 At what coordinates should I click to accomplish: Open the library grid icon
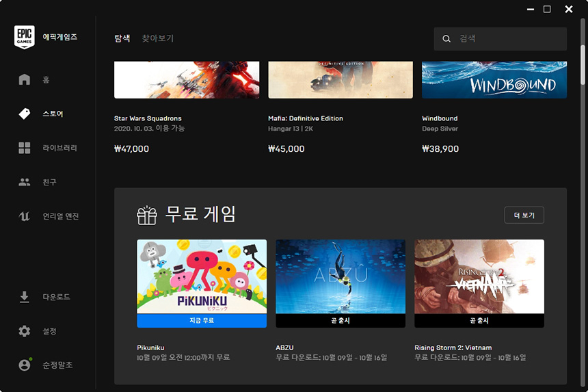[25, 148]
